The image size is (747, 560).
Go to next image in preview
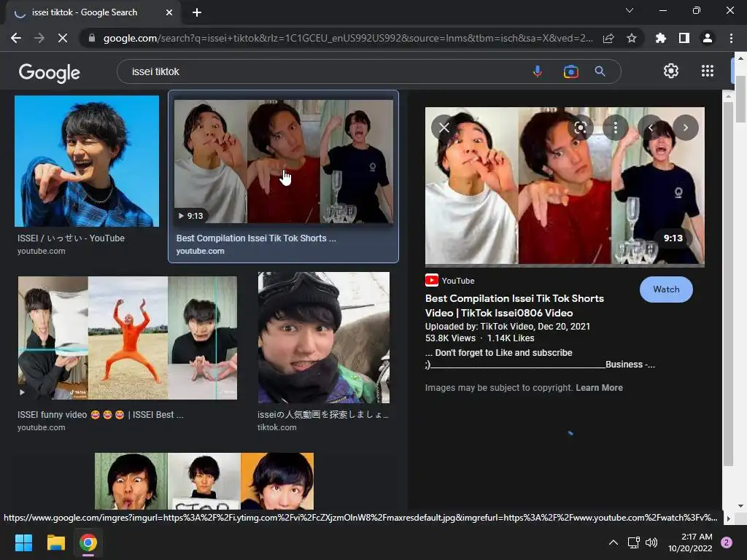coord(686,128)
